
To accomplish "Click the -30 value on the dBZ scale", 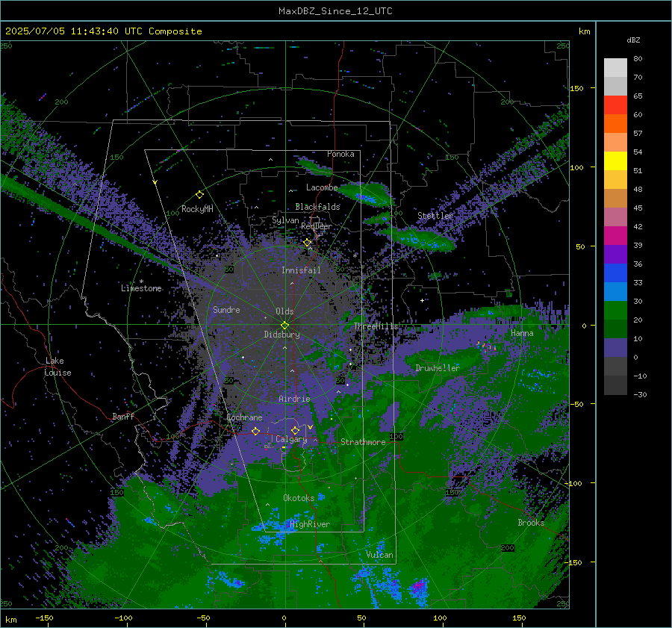I will coord(640,395).
